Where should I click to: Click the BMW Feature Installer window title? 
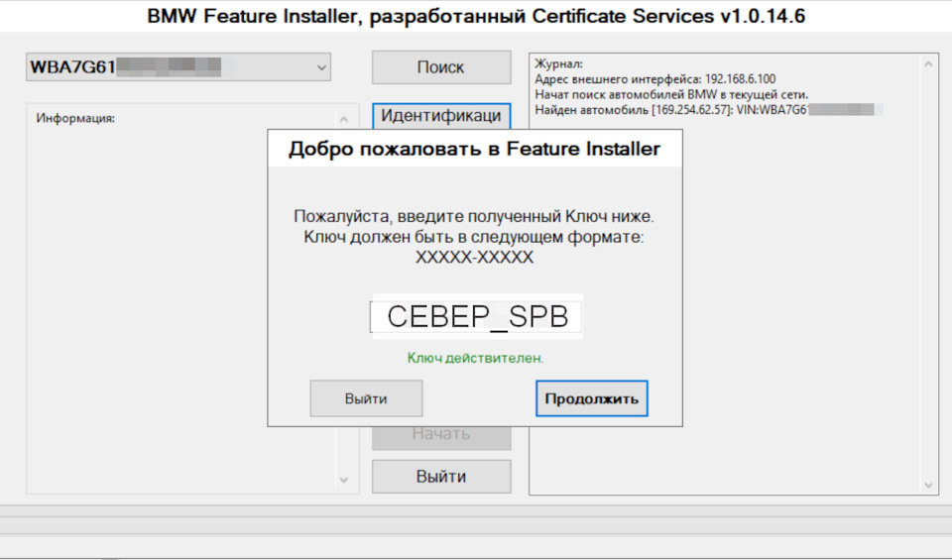click(476, 16)
